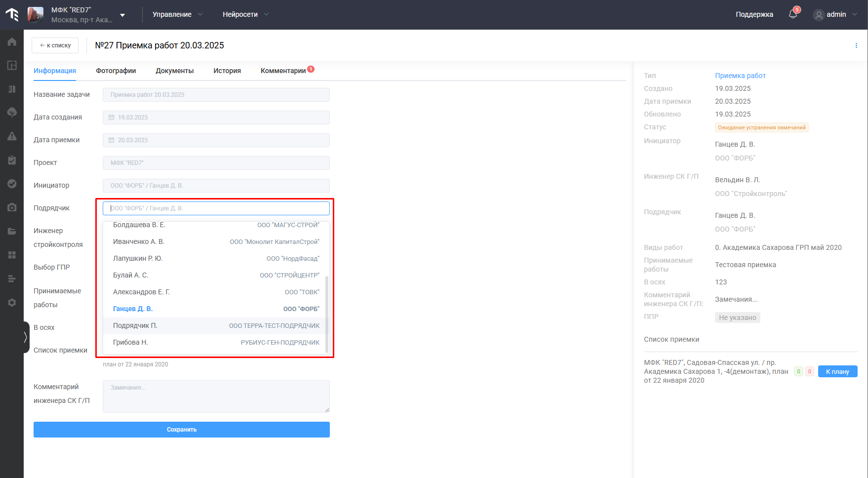Click the clipboard checklist sidebar icon
The image size is (868, 478).
12,160
